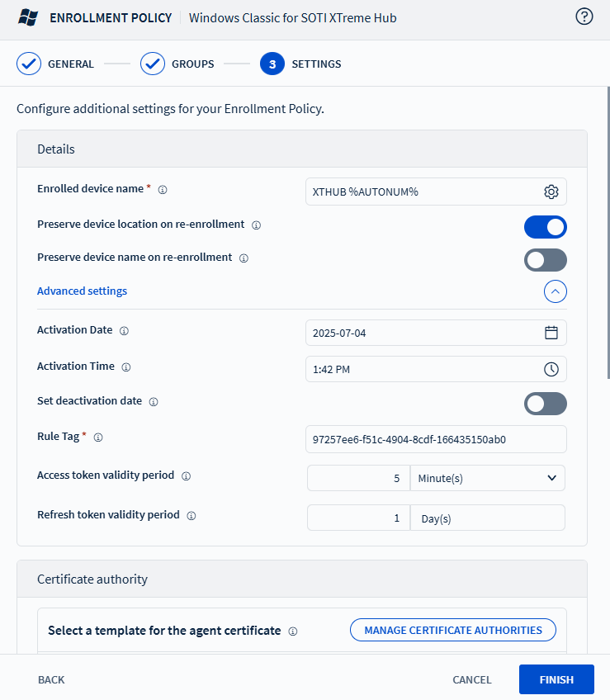Click info icon beside agent certificate template

[293, 631]
